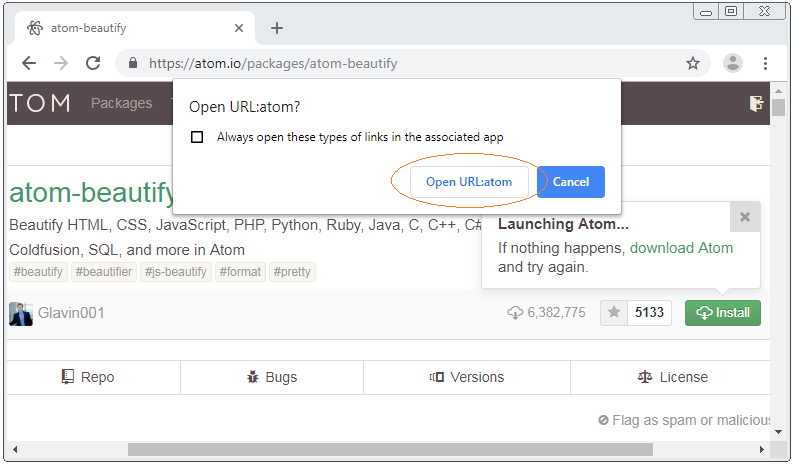Screen dimensions: 792x464
Task: Minimize the Chrome window
Action: [706, 12]
